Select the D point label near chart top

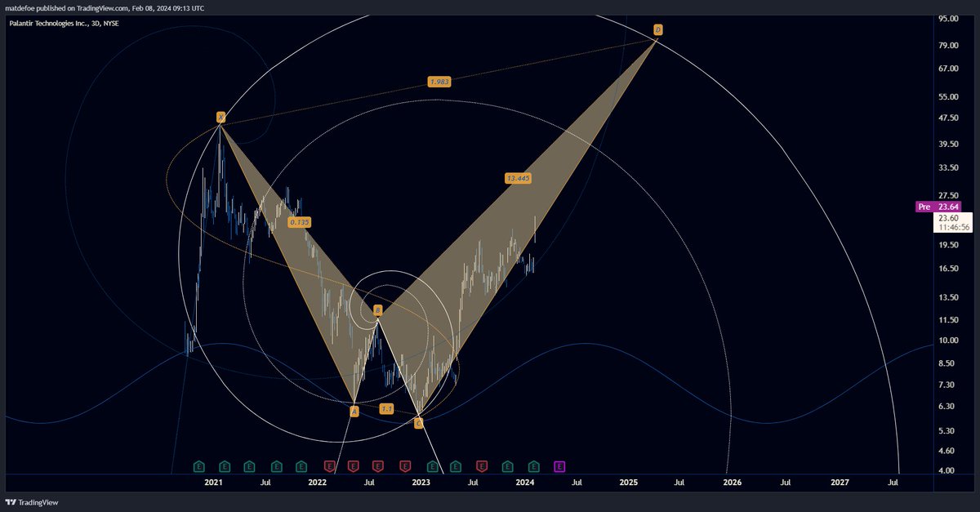657,30
